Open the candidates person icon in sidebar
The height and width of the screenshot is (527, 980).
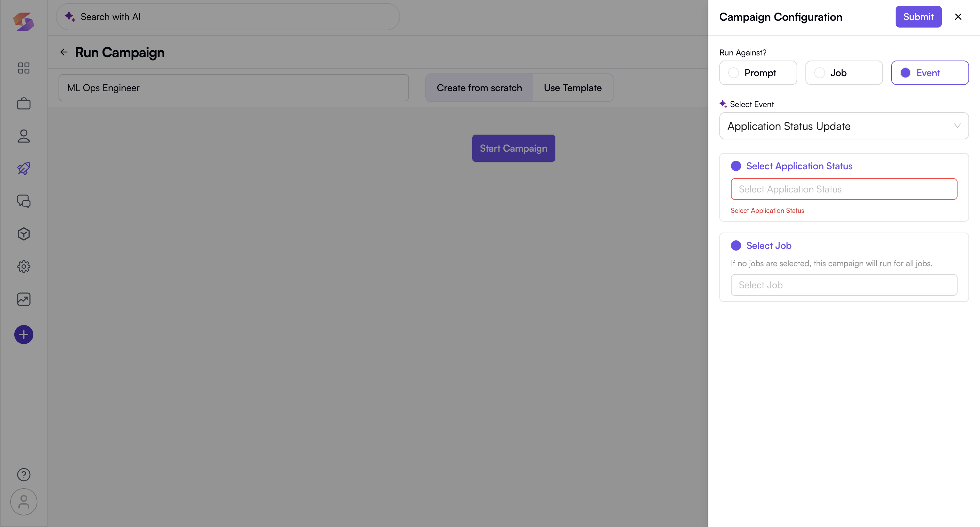click(23, 136)
